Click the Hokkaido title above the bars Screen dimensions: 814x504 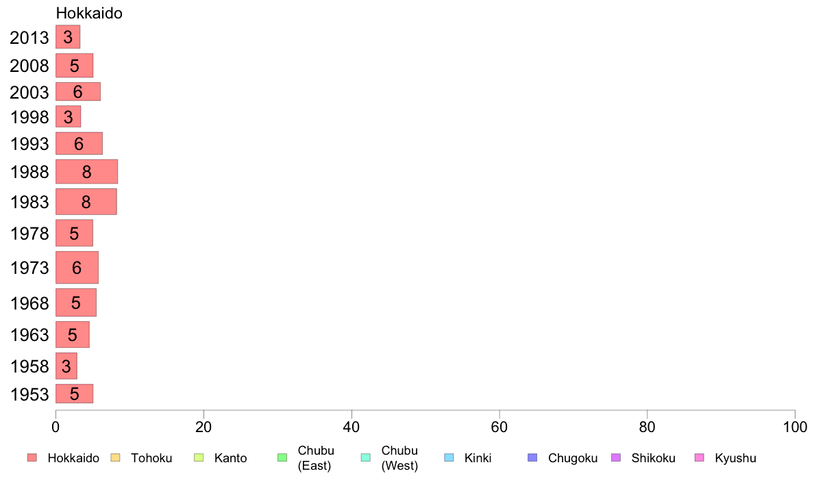point(89,13)
